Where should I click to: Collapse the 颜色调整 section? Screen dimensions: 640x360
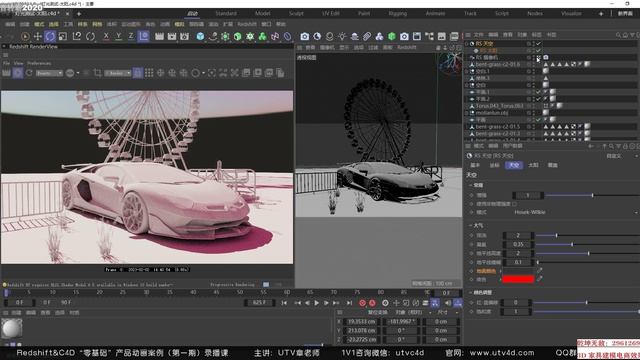point(471,293)
